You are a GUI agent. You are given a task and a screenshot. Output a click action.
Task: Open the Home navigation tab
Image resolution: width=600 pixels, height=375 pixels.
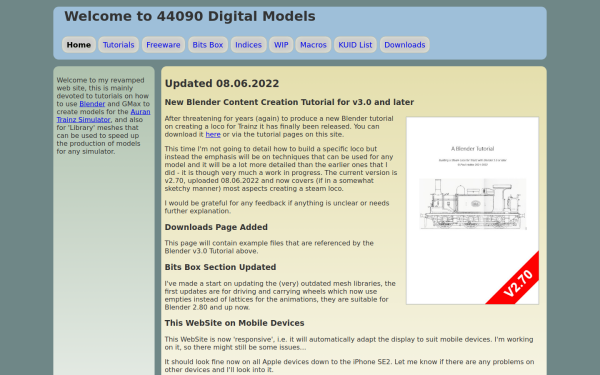tap(79, 45)
